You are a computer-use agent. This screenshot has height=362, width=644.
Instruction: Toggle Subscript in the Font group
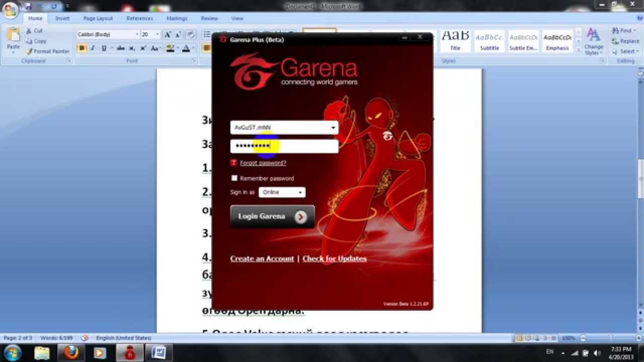[132, 48]
